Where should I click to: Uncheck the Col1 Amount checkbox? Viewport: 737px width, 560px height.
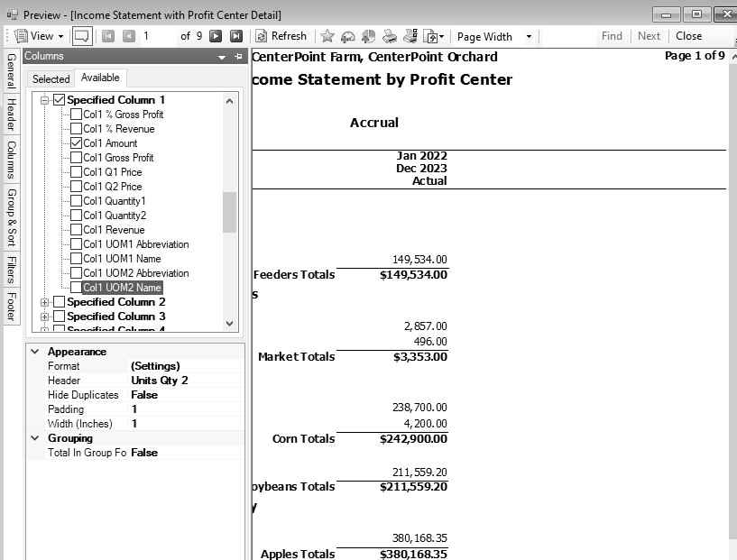(77, 143)
